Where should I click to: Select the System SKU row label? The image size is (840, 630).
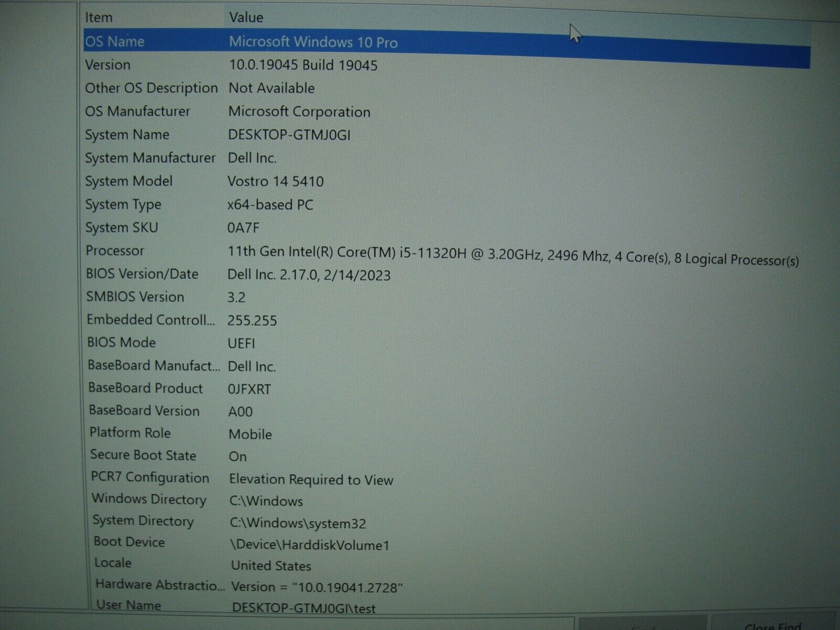pos(122,228)
